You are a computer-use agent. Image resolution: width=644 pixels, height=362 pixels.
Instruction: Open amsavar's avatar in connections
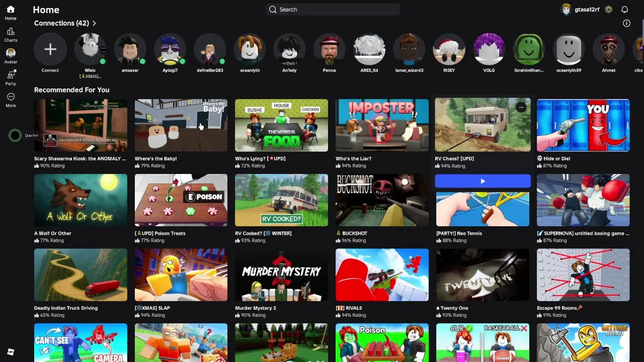point(130,49)
